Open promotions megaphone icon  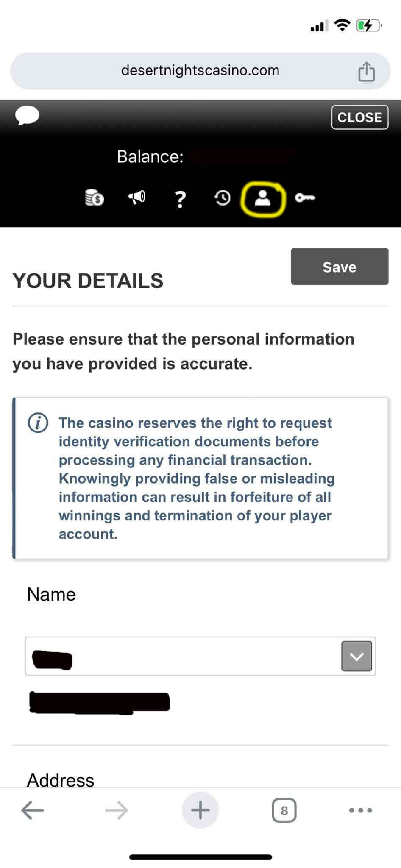[136, 197]
